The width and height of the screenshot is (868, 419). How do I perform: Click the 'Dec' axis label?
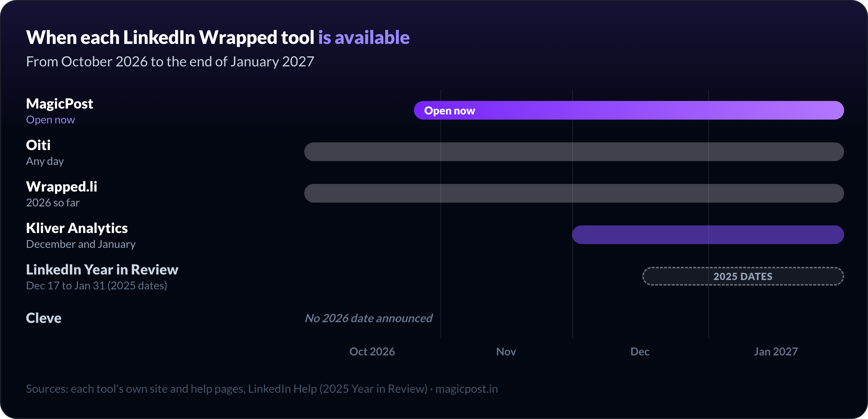tap(640, 352)
